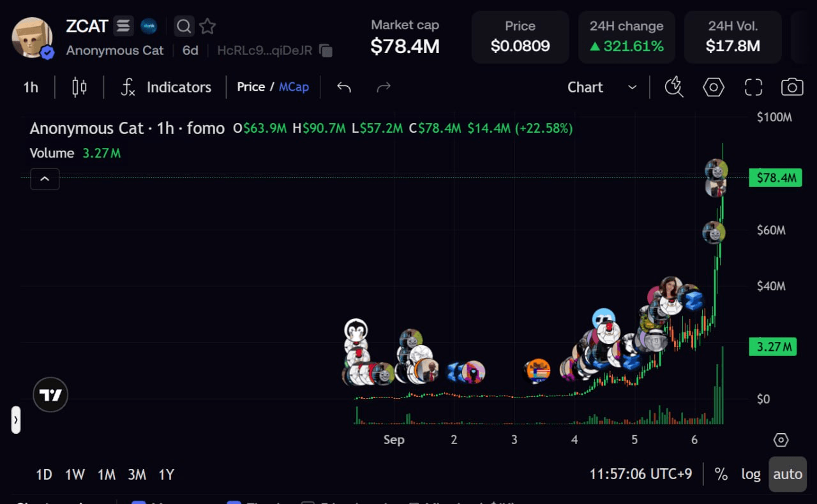This screenshot has height=504, width=817.
Task: Add ZCAT to favorites with star
Action: pyautogui.click(x=207, y=26)
